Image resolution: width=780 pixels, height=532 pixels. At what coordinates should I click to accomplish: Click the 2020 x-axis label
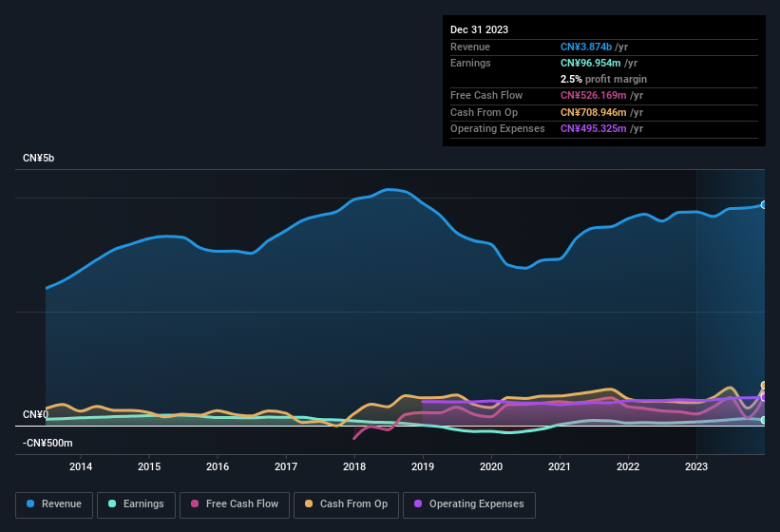(491, 466)
